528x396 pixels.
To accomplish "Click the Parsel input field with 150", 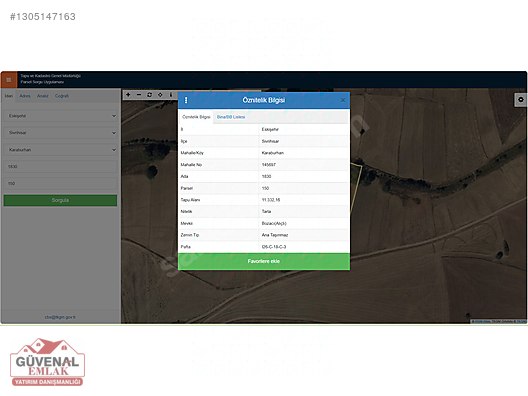I will click(x=61, y=183).
